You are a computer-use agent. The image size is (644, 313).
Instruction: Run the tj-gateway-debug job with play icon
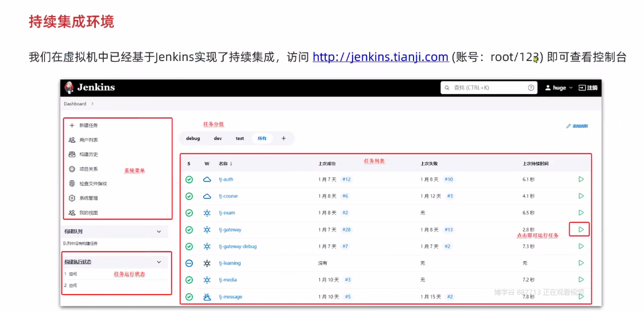point(581,246)
